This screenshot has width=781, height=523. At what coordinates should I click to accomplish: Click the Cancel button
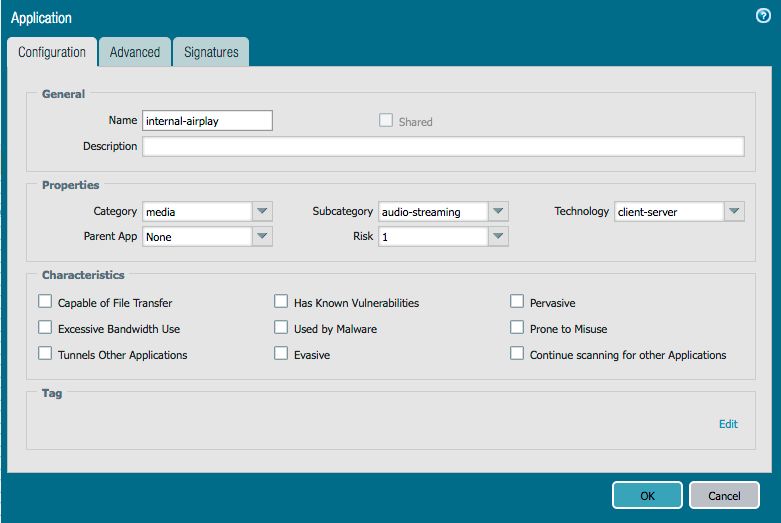[x=724, y=495]
